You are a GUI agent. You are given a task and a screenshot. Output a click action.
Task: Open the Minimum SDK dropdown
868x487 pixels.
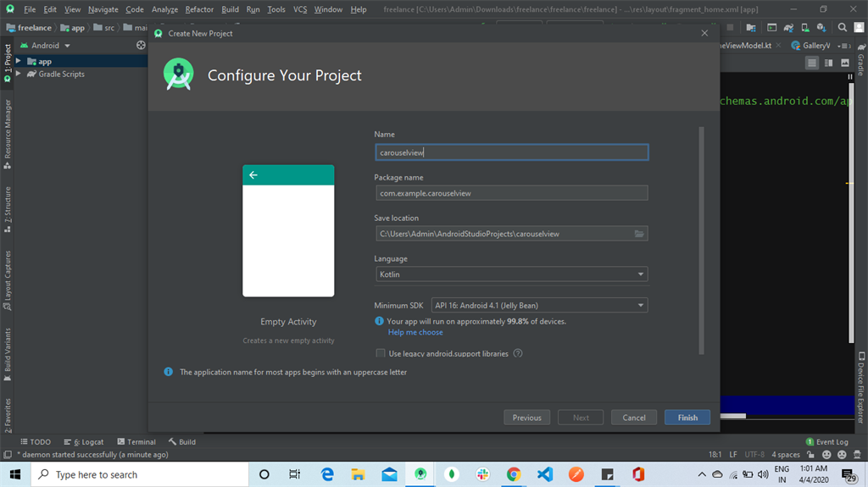pyautogui.click(x=539, y=305)
